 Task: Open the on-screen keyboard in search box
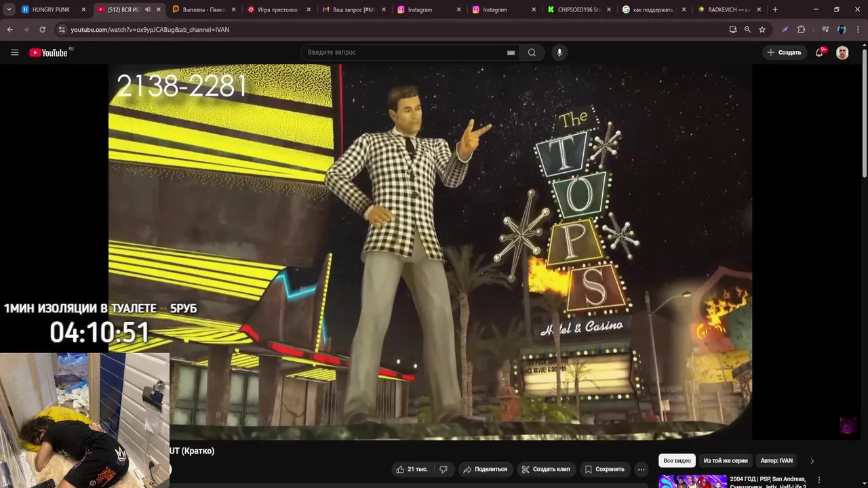[x=511, y=52]
